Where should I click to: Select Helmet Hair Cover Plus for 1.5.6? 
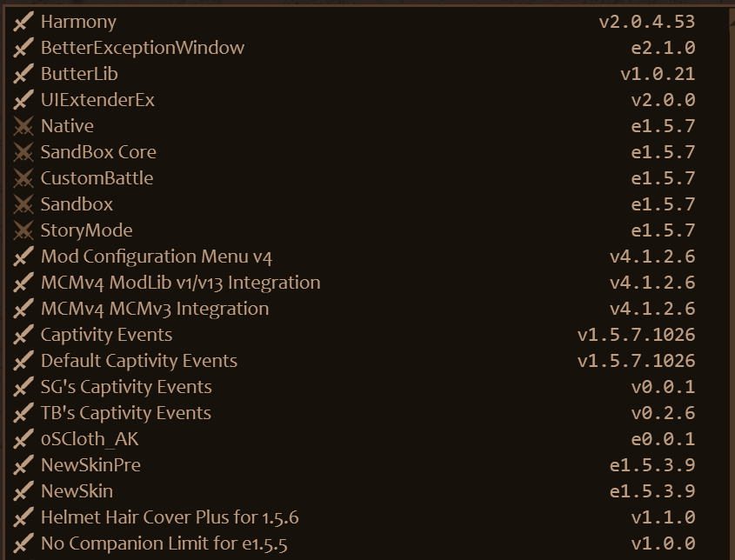[x=170, y=517]
